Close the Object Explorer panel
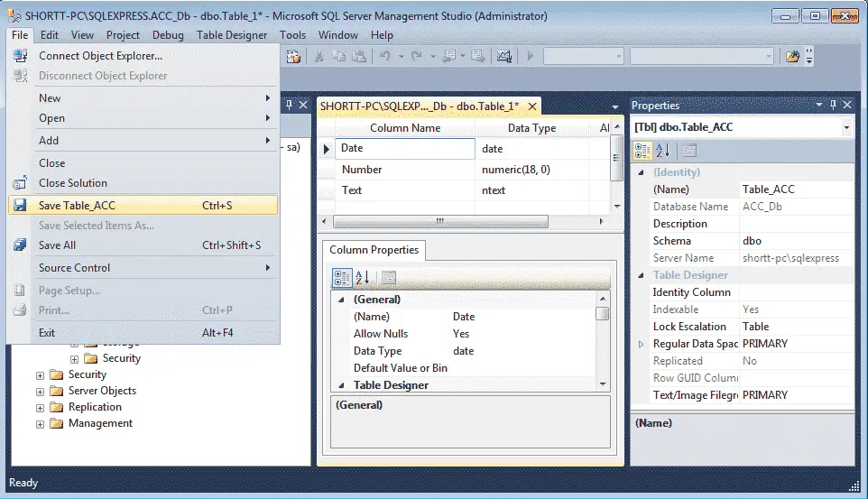 point(303,105)
